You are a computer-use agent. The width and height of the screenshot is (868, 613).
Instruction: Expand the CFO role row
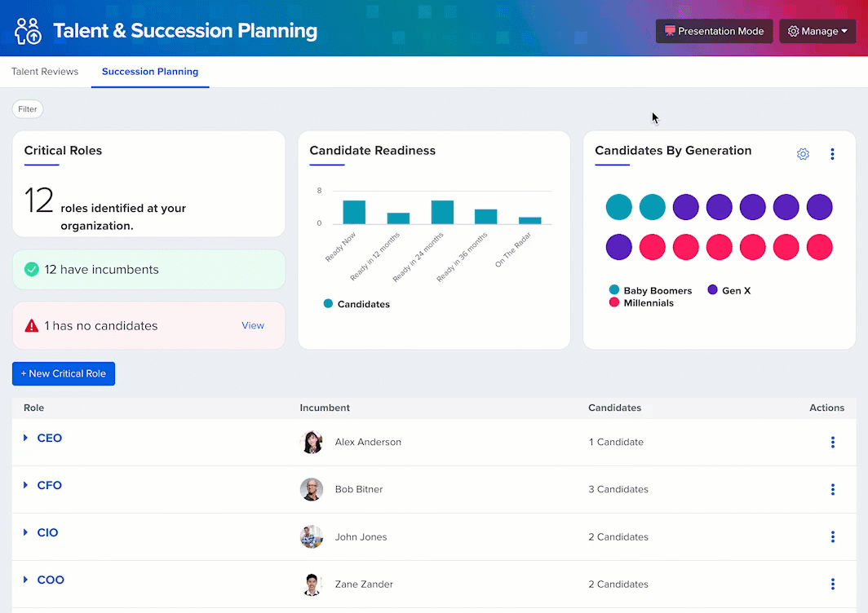tap(25, 486)
